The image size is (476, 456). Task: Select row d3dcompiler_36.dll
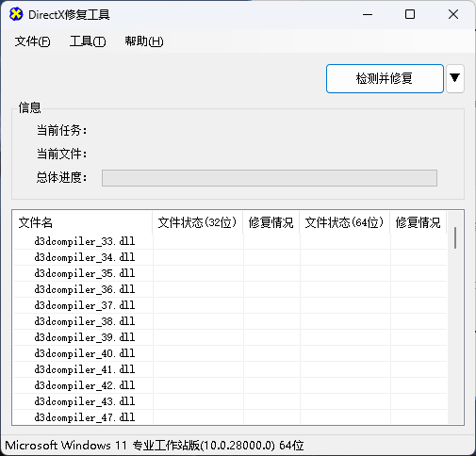[x=230, y=289]
